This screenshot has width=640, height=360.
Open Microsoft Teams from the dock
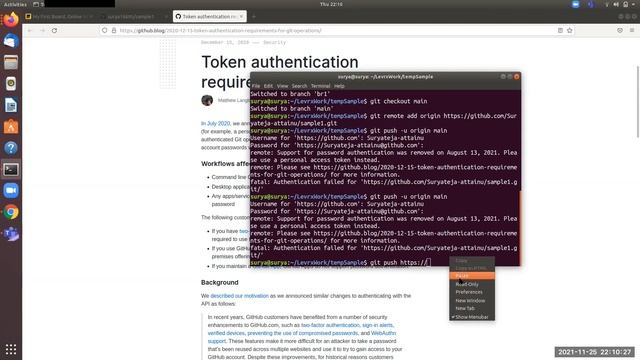click(x=11, y=233)
